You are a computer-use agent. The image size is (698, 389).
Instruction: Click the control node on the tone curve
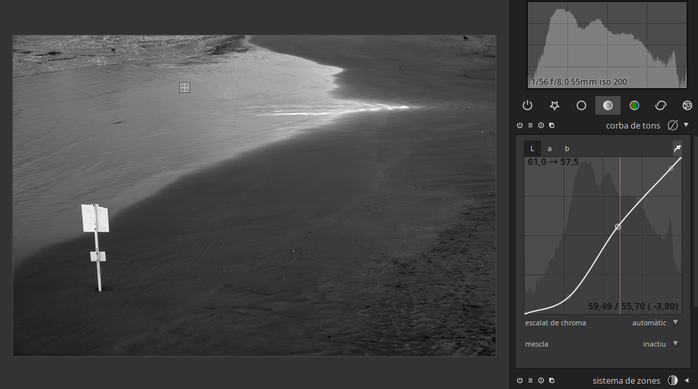[x=618, y=227]
